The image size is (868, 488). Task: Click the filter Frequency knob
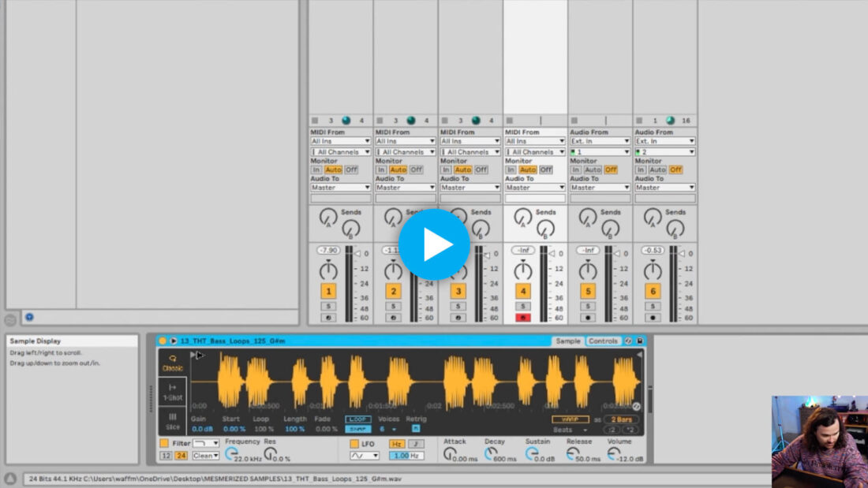pyautogui.click(x=231, y=453)
